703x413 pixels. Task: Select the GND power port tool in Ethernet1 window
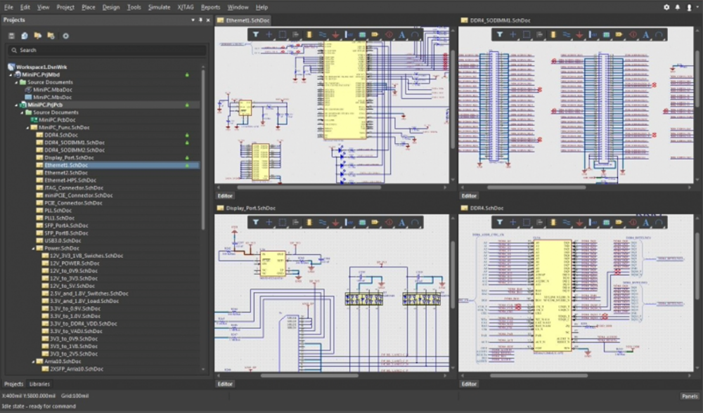click(x=335, y=35)
